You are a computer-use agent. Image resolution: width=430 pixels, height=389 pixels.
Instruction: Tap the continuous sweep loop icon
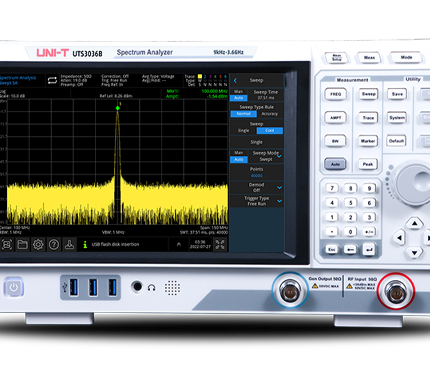pos(52,80)
